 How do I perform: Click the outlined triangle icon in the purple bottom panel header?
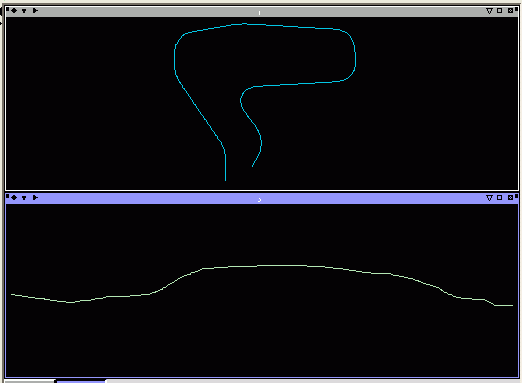(x=489, y=198)
